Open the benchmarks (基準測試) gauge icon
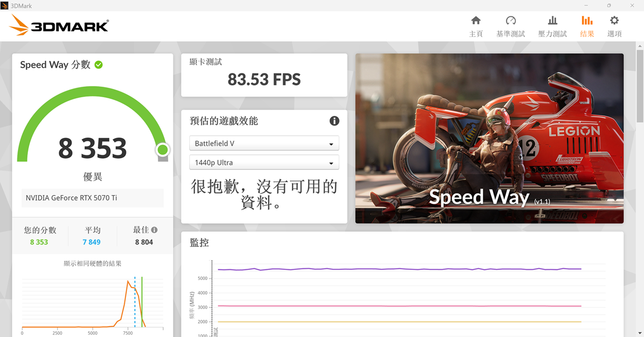The width and height of the screenshot is (644, 337). point(510,21)
